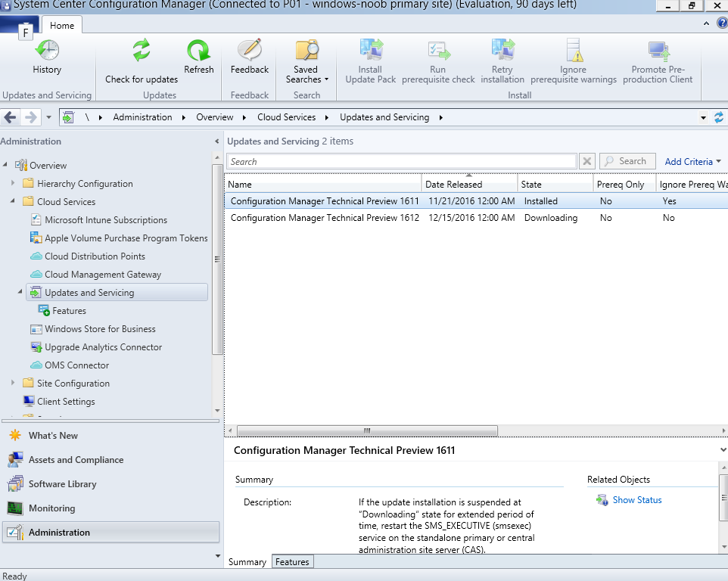The height and width of the screenshot is (581, 728).
Task: Click the Check for updates icon
Action: 142,50
